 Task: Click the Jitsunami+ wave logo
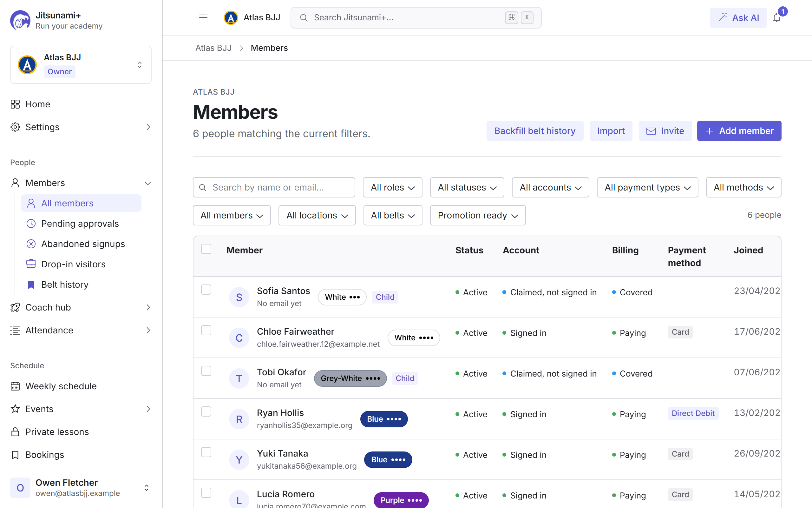20,20
